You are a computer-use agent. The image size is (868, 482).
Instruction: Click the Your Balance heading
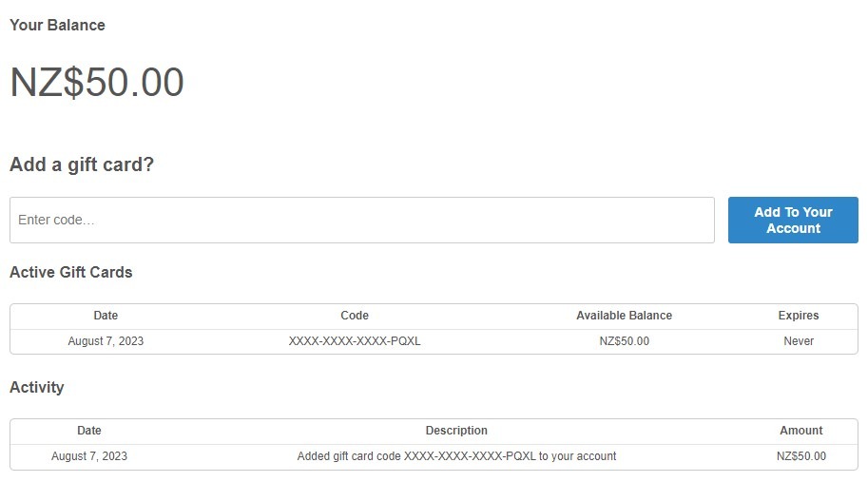pyautogui.click(x=57, y=26)
